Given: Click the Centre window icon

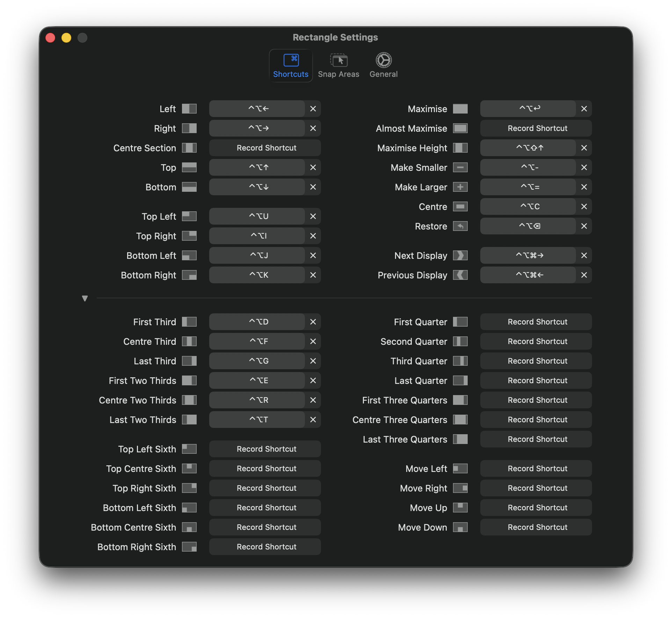Looking at the screenshot, I should click(460, 206).
